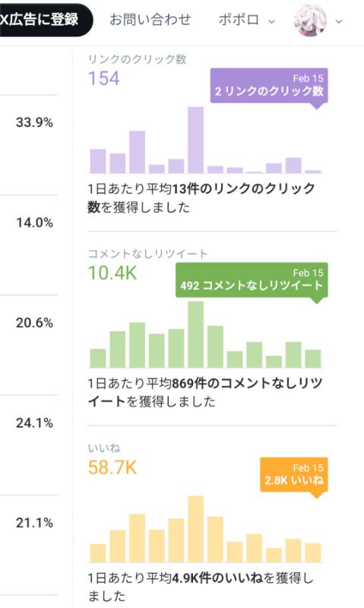This screenshot has width=364, height=608.
Task: Open the chevron next to the avatar
Action: (x=339, y=21)
